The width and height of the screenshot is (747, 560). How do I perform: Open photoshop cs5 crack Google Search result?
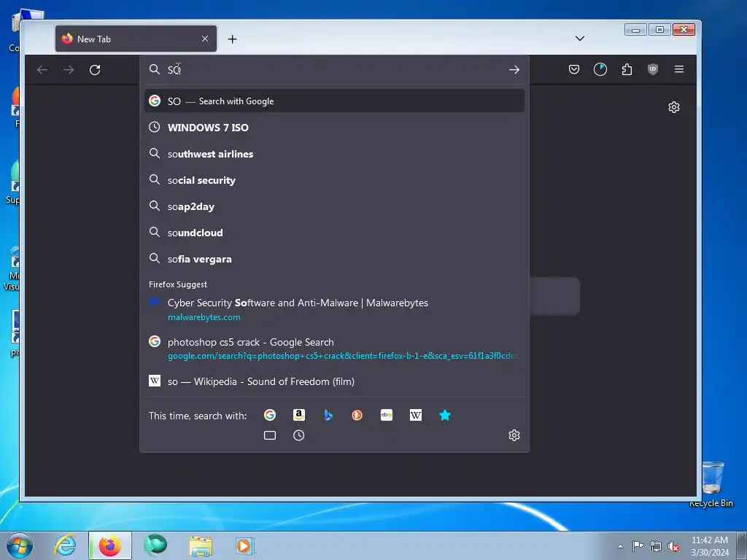pos(334,349)
